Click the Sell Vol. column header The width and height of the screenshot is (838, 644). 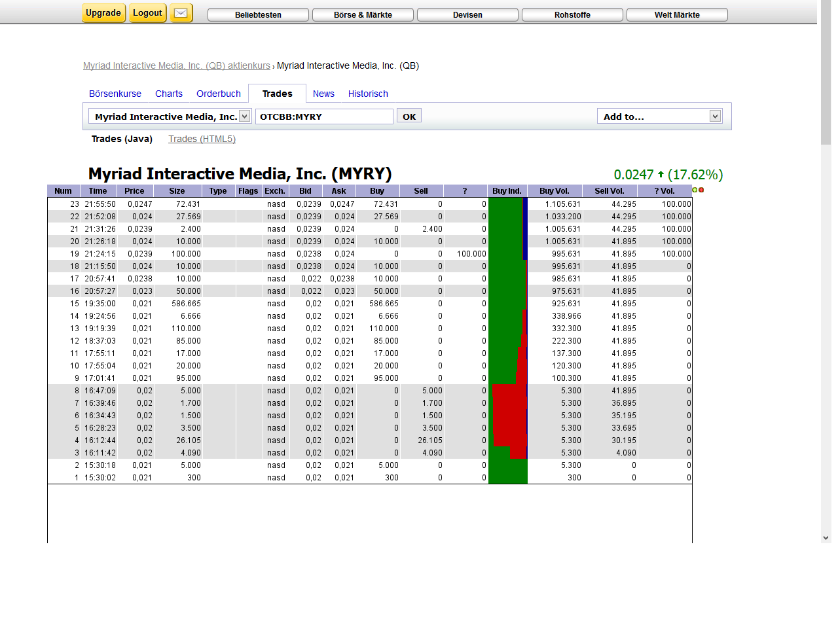(x=610, y=191)
